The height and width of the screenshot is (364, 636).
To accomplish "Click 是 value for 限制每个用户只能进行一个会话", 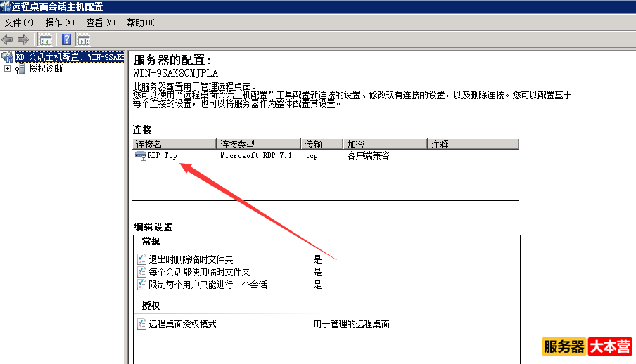I will (317, 285).
